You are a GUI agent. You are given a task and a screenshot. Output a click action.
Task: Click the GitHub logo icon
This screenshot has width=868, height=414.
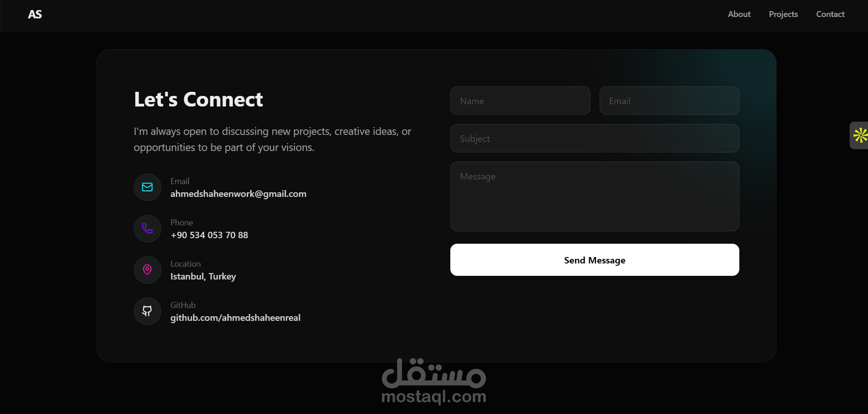pos(147,311)
